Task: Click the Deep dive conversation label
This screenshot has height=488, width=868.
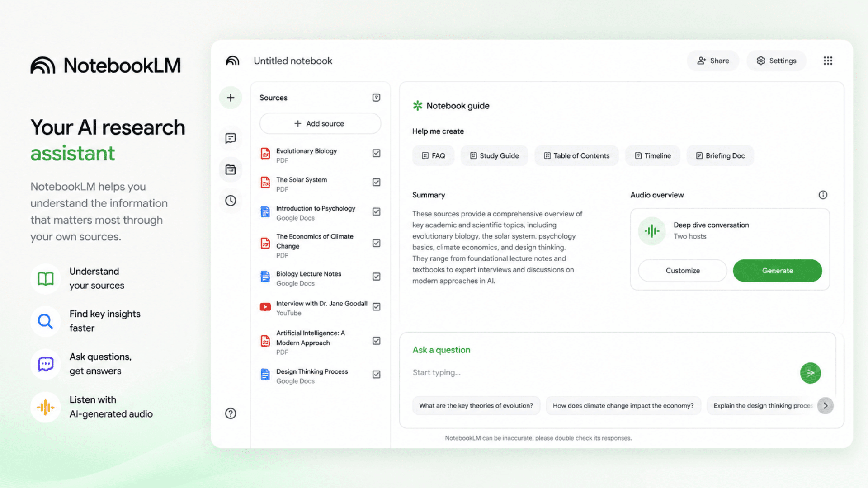Action: 711,225
